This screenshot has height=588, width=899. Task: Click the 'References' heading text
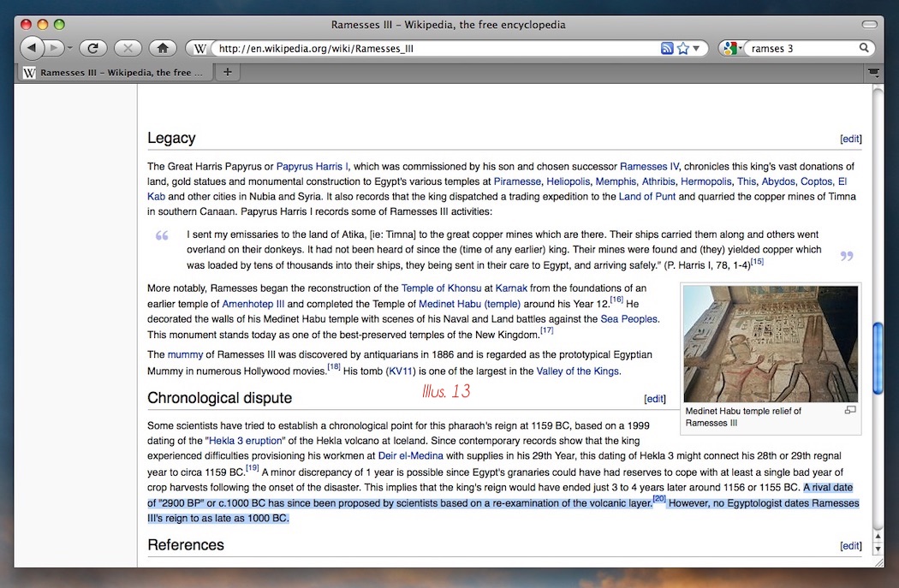(x=186, y=544)
